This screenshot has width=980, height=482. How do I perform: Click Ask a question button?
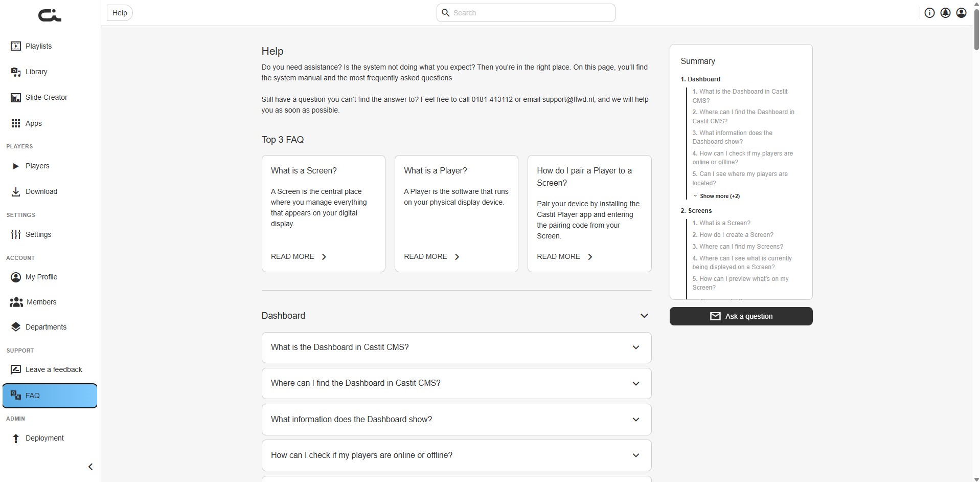pos(741,316)
